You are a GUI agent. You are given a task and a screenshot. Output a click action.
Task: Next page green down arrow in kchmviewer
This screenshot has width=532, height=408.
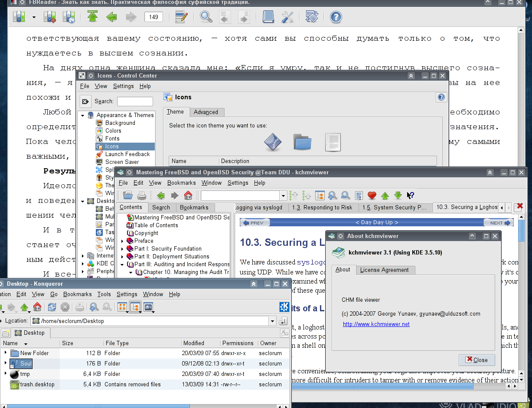398,195
